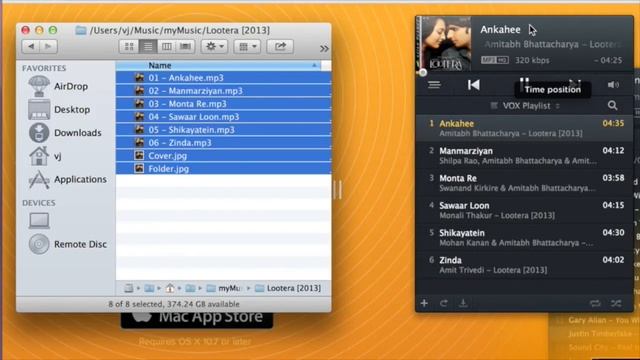
Task: Click the home icon in path bar
Action: tap(170, 288)
